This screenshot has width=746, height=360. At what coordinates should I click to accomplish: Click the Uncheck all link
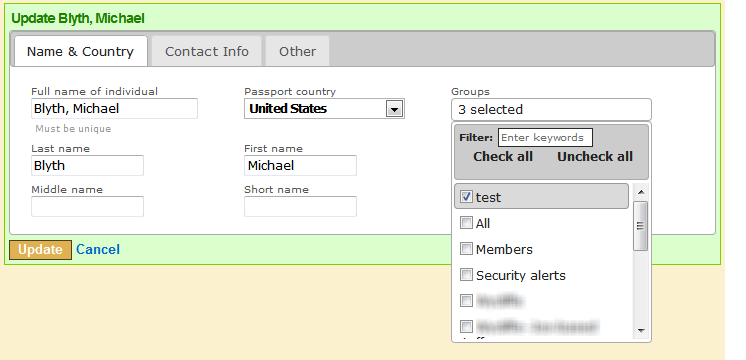pos(595,156)
